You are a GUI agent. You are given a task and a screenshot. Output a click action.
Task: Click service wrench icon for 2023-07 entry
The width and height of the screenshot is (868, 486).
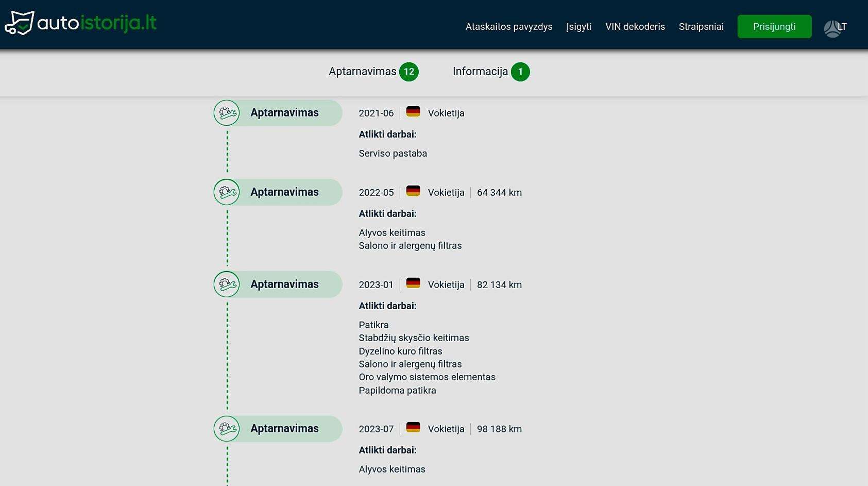[227, 429]
